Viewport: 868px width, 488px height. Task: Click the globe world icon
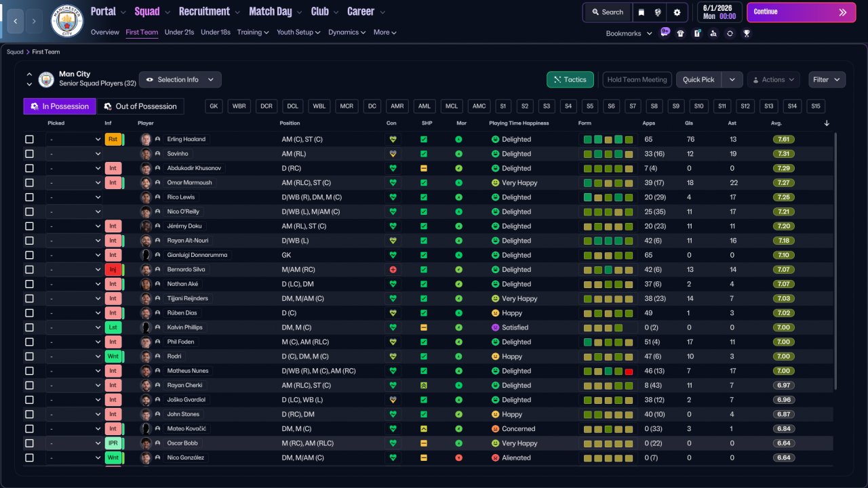pos(658,12)
